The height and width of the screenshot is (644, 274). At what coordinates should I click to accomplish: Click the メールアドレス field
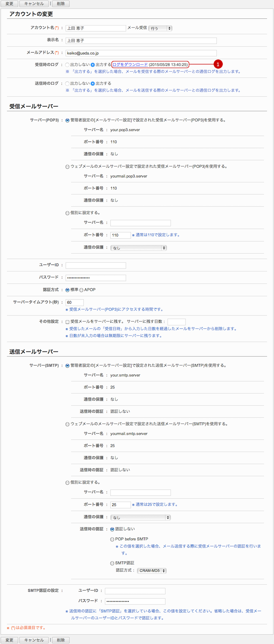point(141,53)
